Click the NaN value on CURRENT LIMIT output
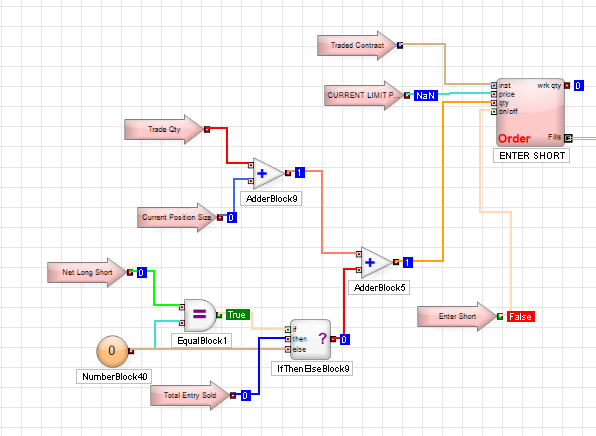Image resolution: width=596 pixels, height=436 pixels. tap(426, 95)
